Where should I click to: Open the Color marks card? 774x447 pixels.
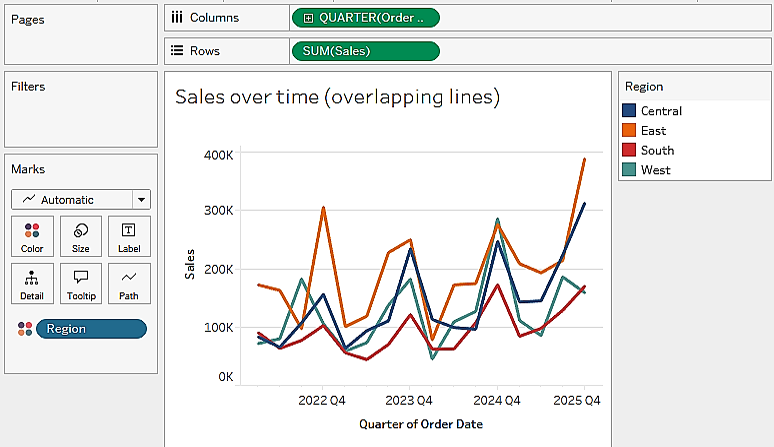tap(32, 236)
